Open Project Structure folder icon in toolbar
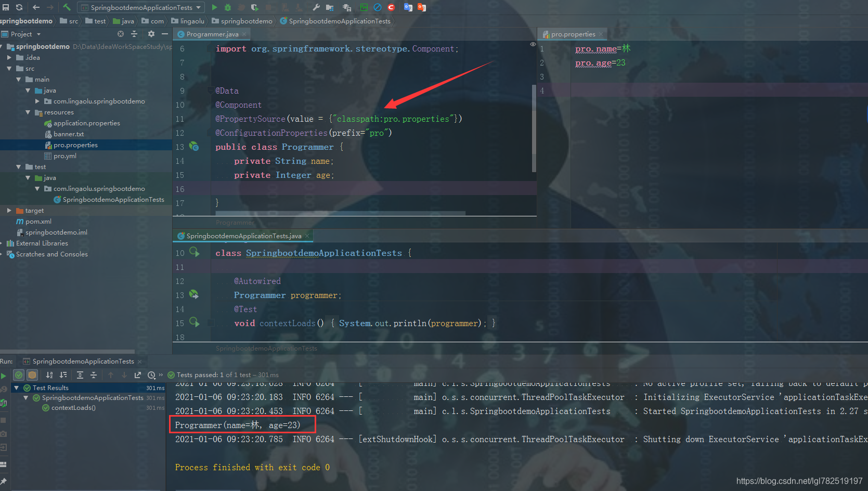 point(330,7)
